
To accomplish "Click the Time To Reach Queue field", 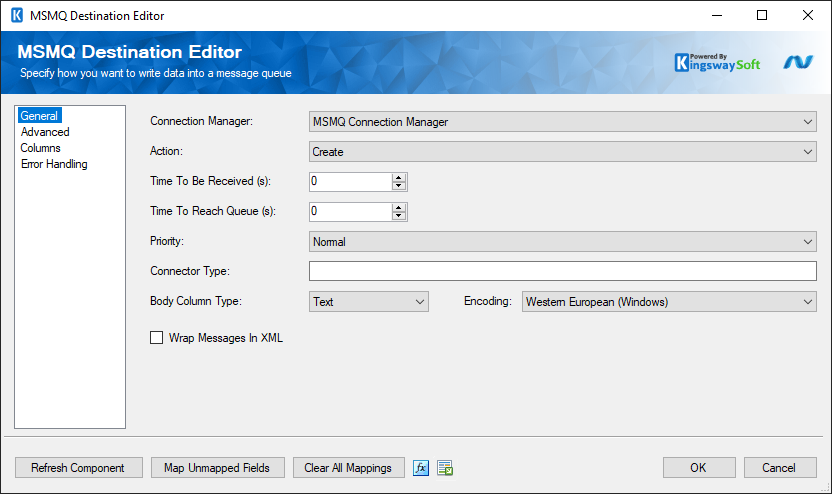I will [351, 212].
